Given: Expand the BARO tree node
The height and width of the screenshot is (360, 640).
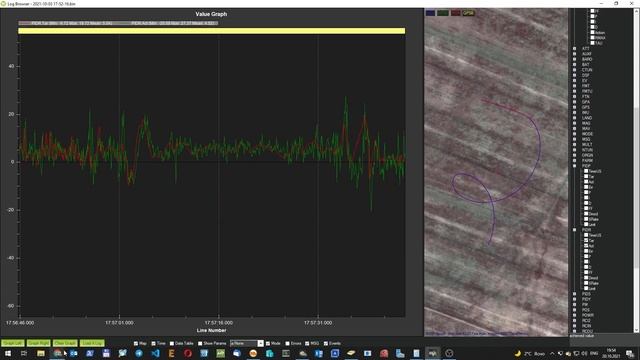Looking at the screenshot, I should pyautogui.click(x=575, y=59).
